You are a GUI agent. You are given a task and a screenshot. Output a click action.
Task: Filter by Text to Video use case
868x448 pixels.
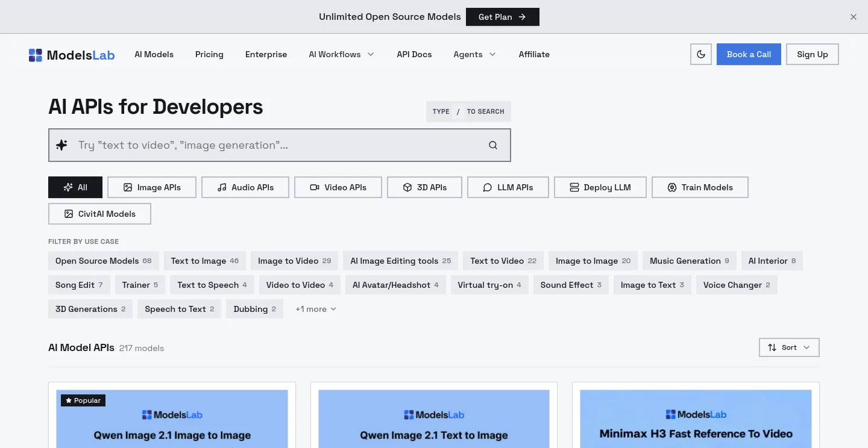[503, 261]
